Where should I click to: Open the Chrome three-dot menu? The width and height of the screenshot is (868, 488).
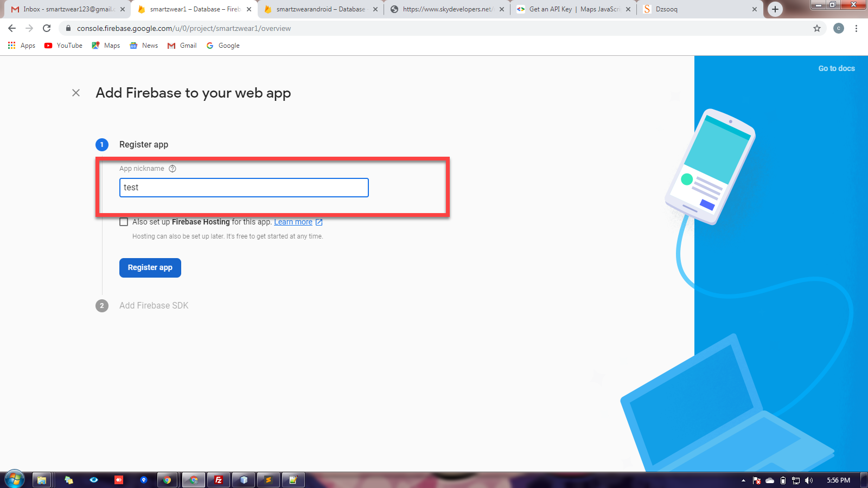point(856,28)
